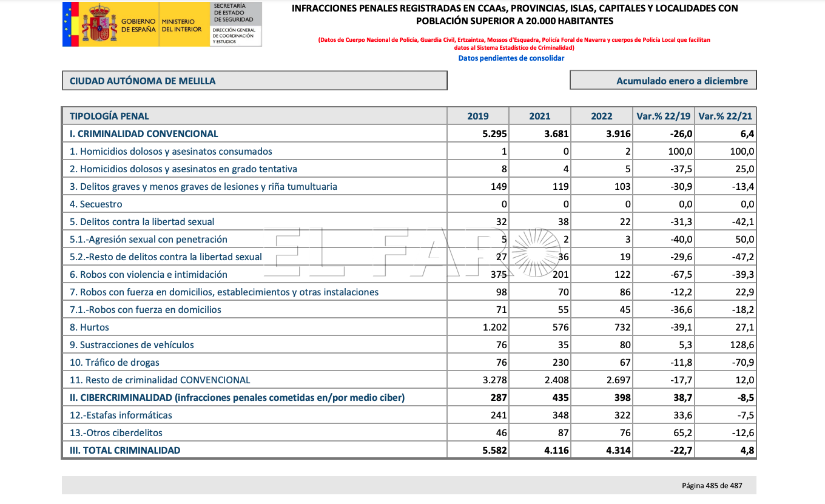Click the 'III. TOTAL CRIMINALIDAD' row label
Viewport: 825px width, 504px height.
[125, 451]
